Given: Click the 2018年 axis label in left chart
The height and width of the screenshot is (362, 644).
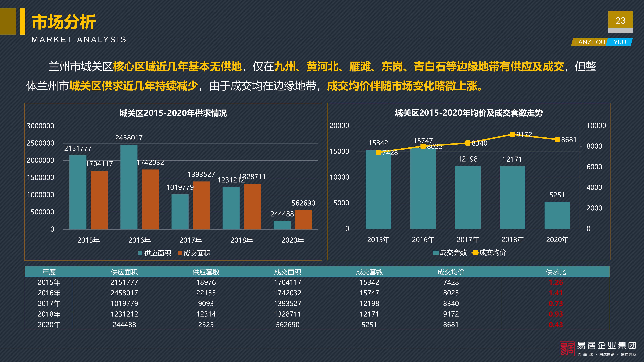Looking at the screenshot, I should 242,240.
